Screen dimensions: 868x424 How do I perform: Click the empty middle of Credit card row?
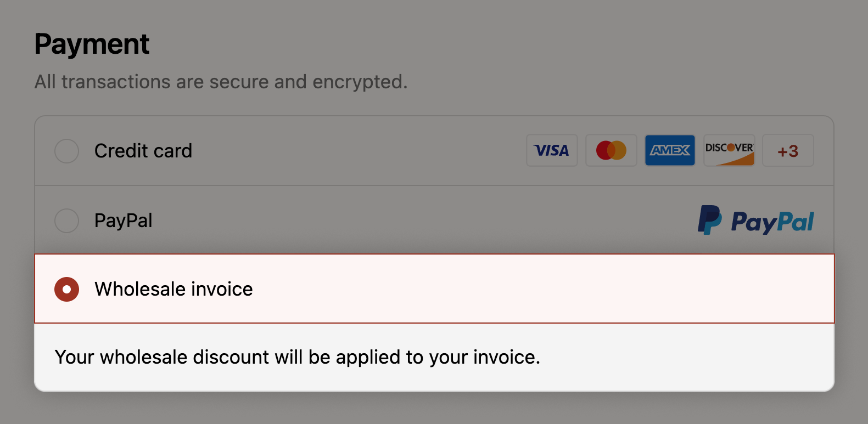(357, 151)
